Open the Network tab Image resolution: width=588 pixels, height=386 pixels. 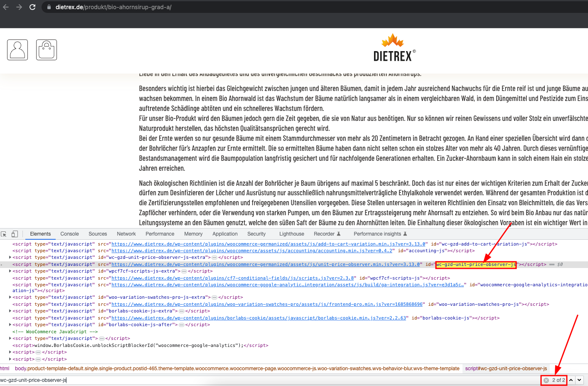[126, 234]
